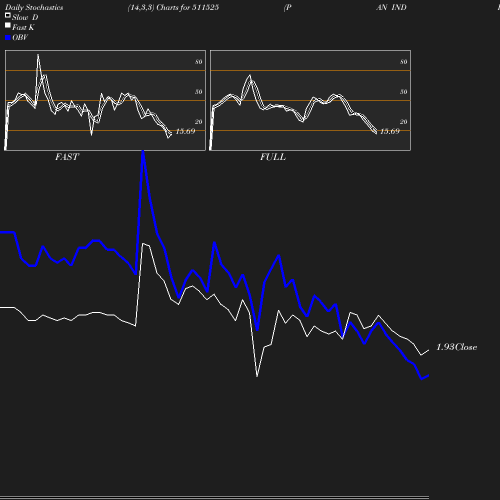Click the horizontal scrollbar at the bottom

point(214,497)
